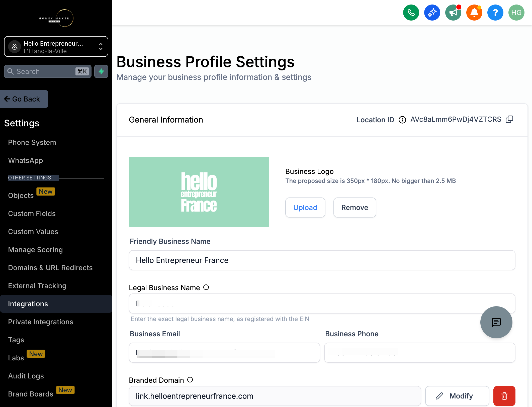
Task: Click the Branded Domain info icon
Action: [190, 380]
